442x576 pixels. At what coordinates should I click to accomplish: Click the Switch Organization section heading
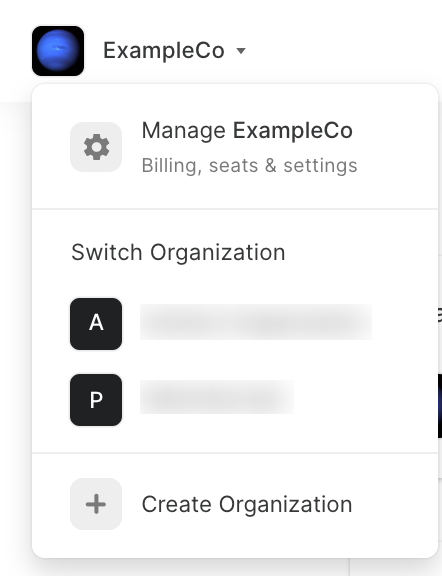pyautogui.click(x=178, y=252)
